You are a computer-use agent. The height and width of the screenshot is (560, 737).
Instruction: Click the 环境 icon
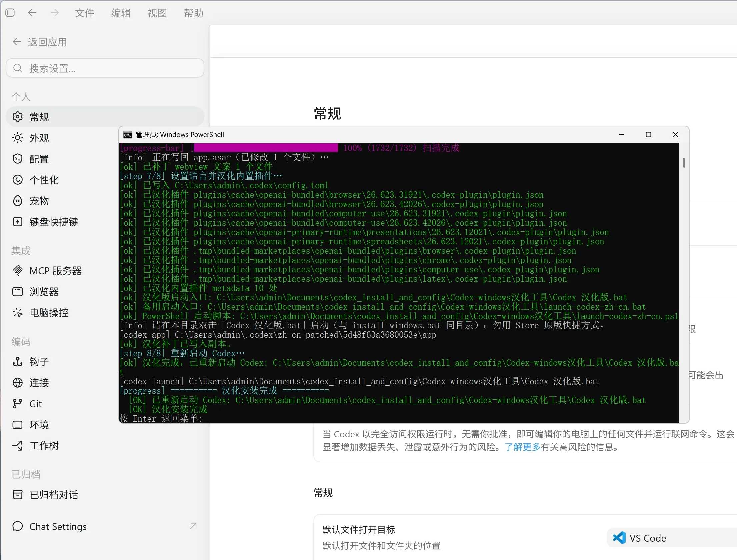pos(17,424)
